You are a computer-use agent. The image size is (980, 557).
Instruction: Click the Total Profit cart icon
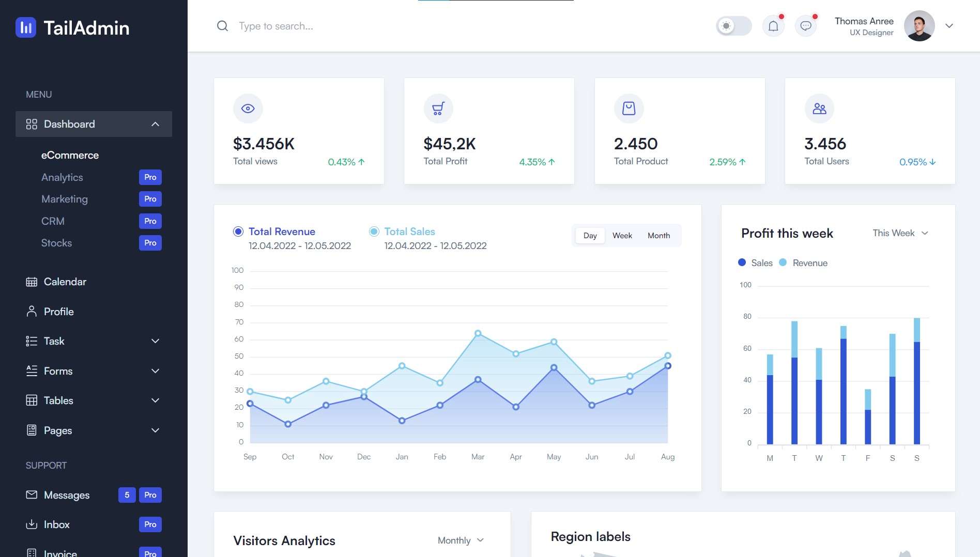(x=438, y=109)
